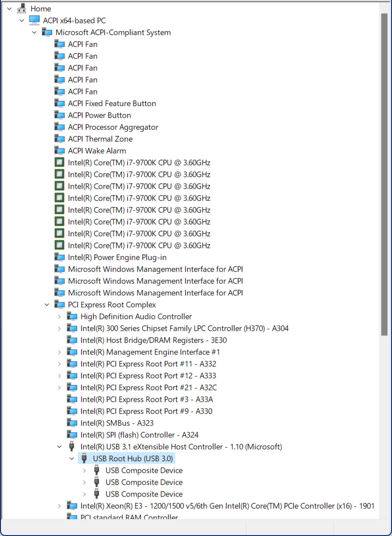The width and height of the screenshot is (392, 536).
Task: Select Intel SPI (flash) Controller - A324
Action: tap(139, 435)
